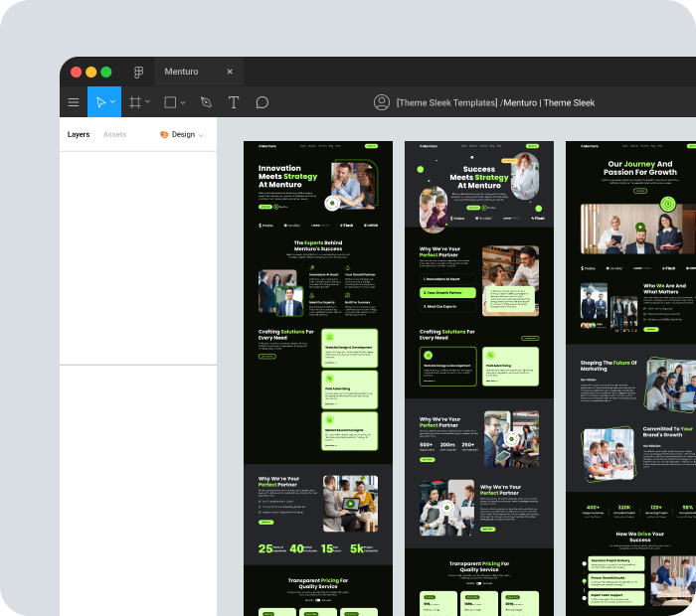Open the Frame tool options chevron

coord(148,102)
